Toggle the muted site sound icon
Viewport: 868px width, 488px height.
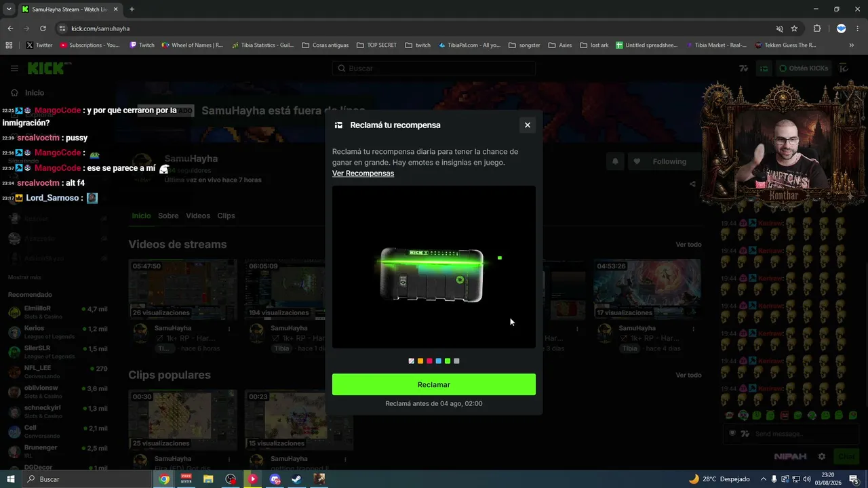coord(780,28)
